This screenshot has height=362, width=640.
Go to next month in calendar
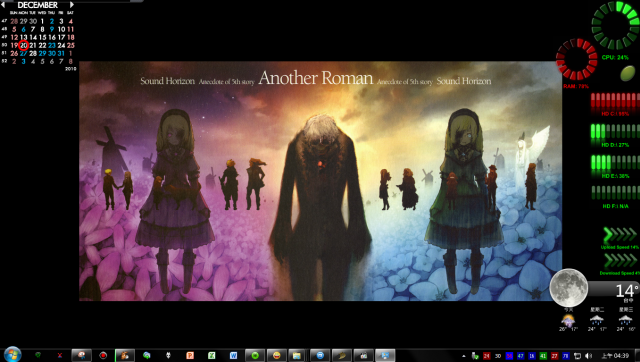coord(72,5)
